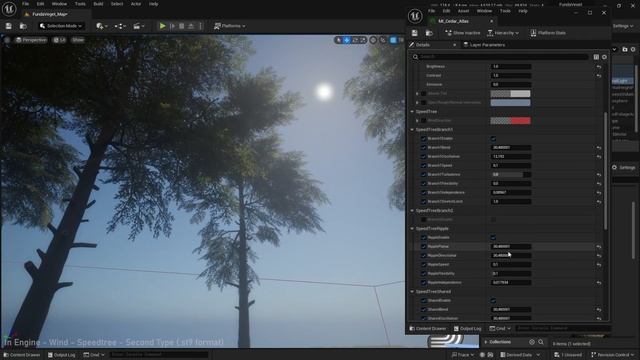
Task: Open the Blueprints toolbar dropdown icon
Action: (x=120, y=26)
